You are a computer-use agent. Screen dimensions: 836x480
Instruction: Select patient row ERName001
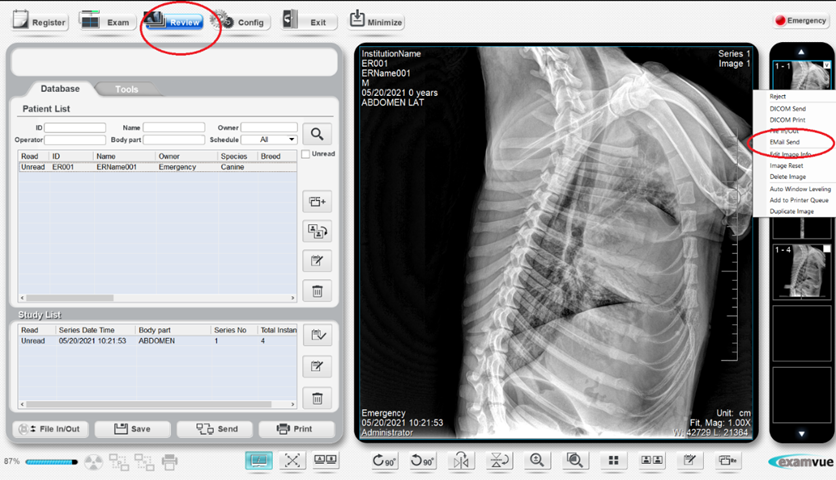[157, 167]
